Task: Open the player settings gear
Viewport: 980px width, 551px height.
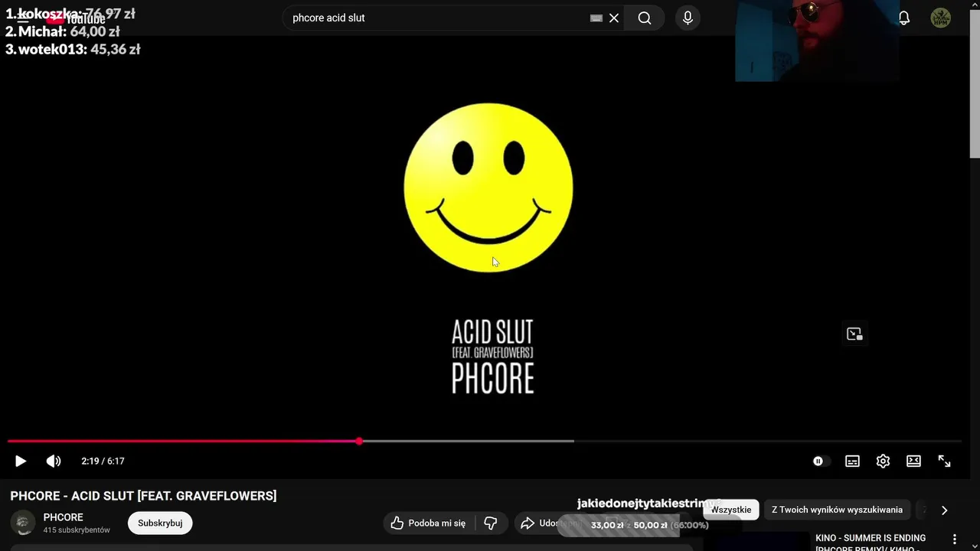Action: pos(883,461)
